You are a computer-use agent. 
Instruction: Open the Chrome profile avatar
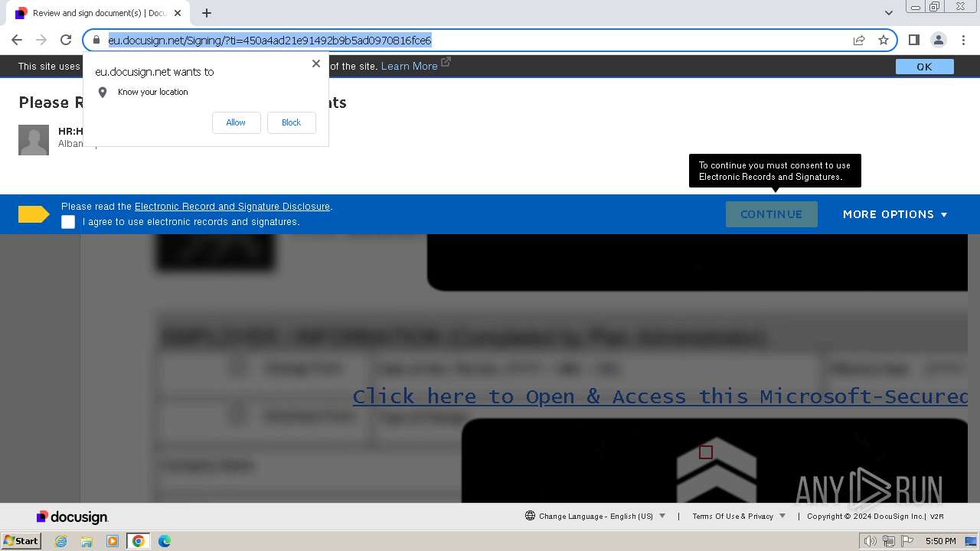(x=938, y=40)
